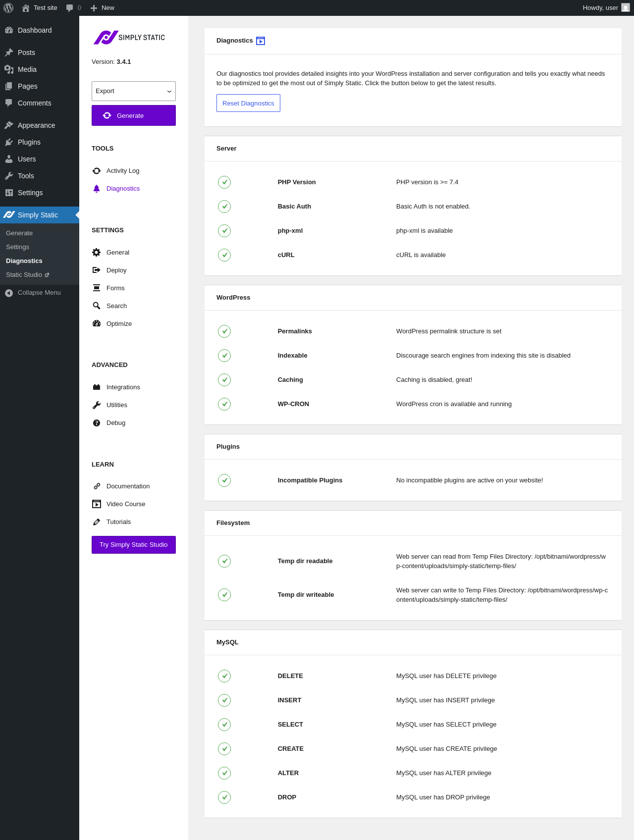Click the PHP Version check icon
Screen dimensions: 634x840
[224, 182]
